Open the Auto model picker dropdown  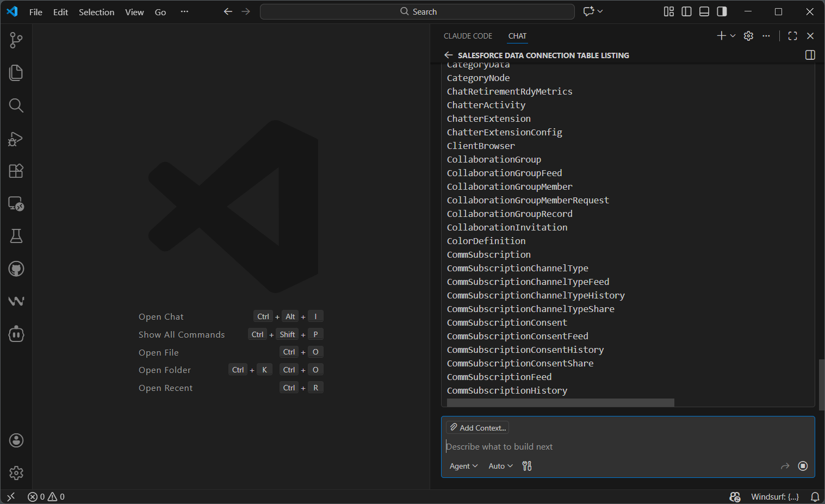coord(500,466)
